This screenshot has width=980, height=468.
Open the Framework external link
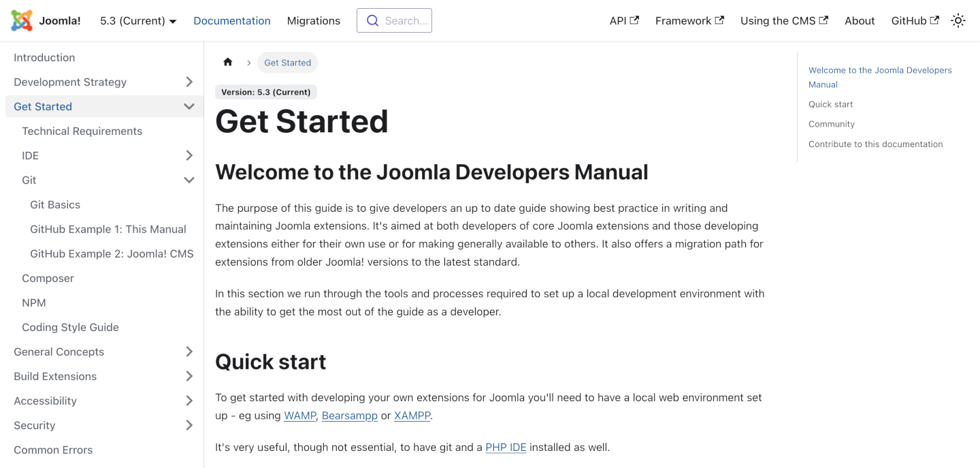(x=689, y=20)
